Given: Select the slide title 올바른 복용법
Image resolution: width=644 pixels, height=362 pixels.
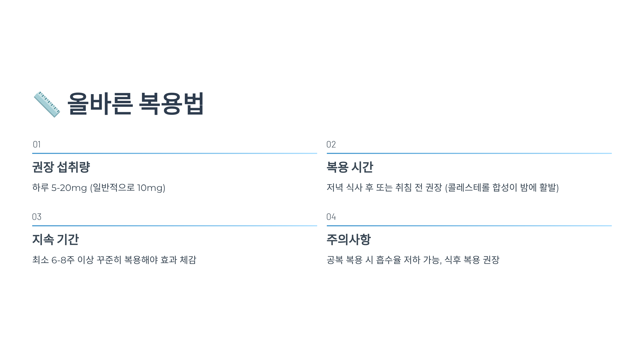Looking at the screenshot, I should click(x=136, y=104).
